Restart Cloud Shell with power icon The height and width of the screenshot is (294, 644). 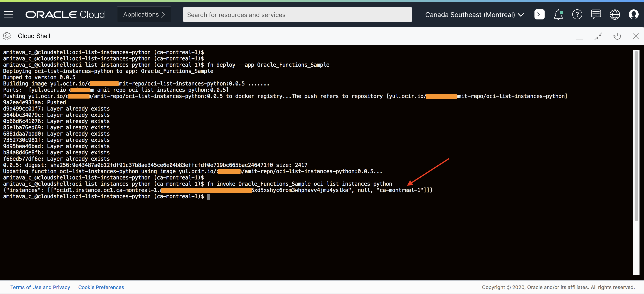click(x=617, y=36)
